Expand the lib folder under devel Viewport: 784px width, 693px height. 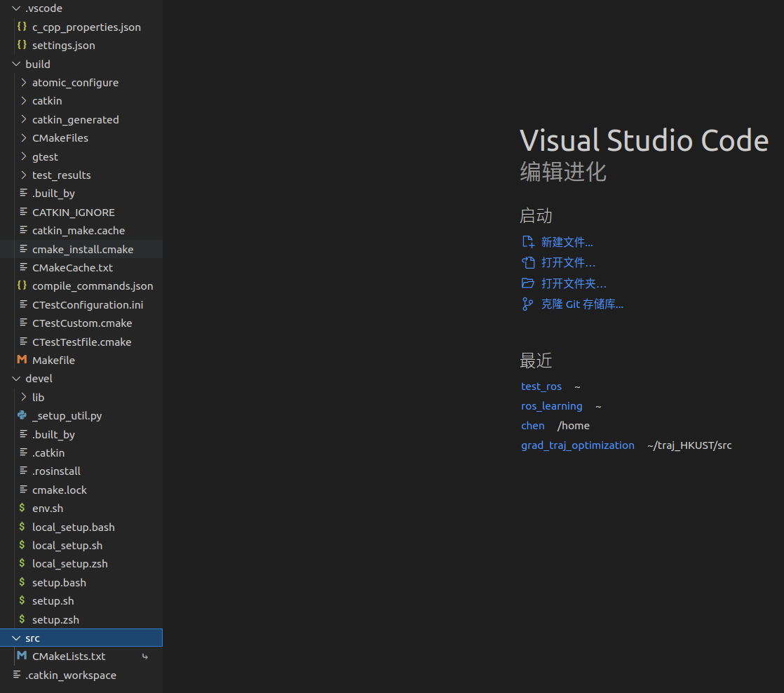point(24,398)
